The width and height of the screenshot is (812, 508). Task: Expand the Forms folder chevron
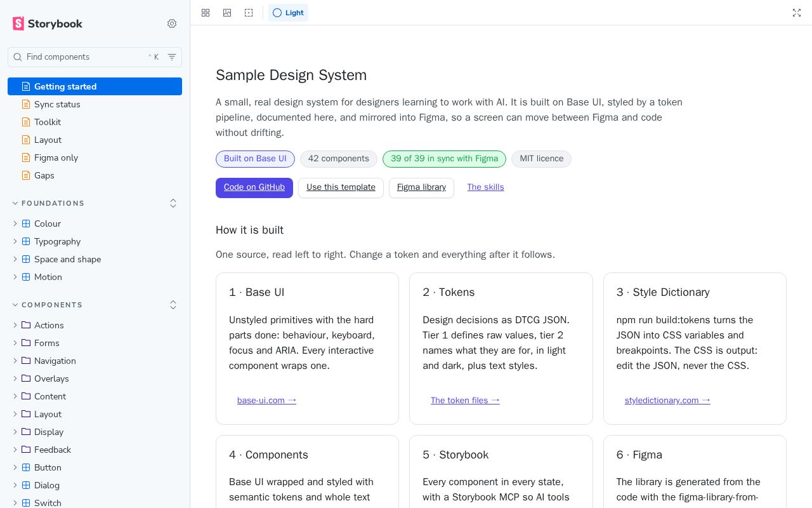pyautogui.click(x=15, y=343)
